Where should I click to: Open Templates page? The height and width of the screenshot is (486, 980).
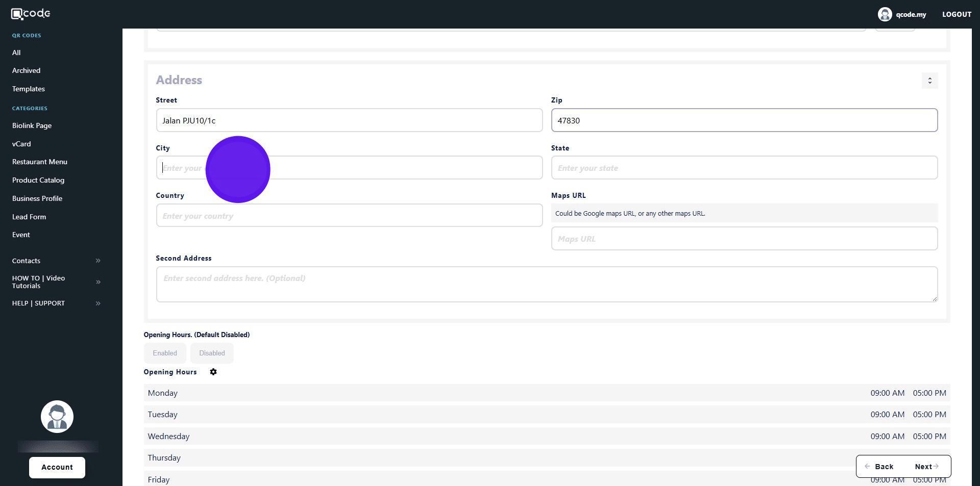click(x=29, y=89)
